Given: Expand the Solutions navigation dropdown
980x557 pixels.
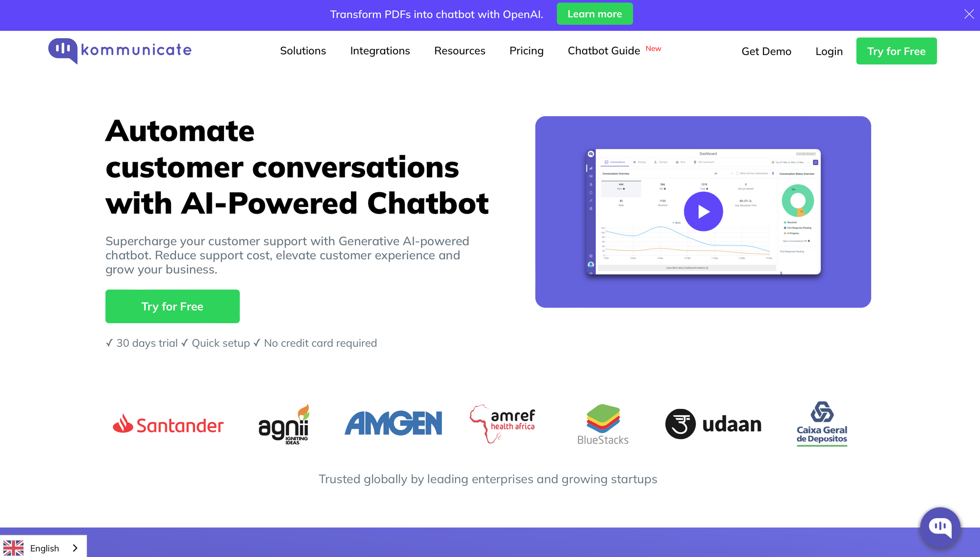Looking at the screenshot, I should pos(303,50).
